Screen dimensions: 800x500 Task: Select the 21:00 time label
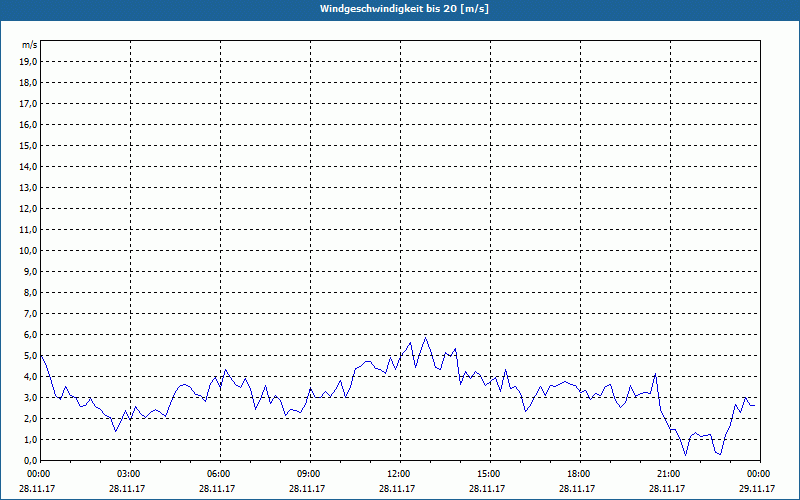point(669,474)
